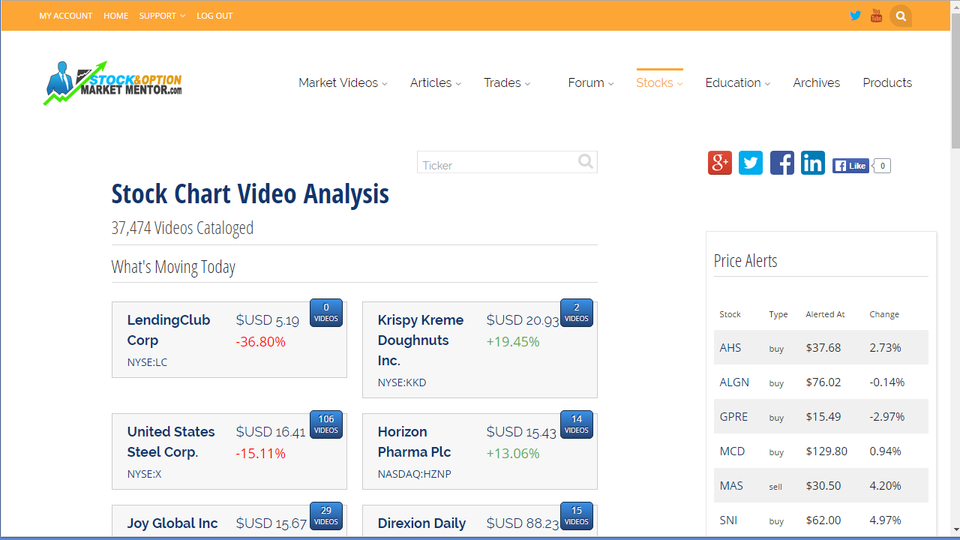Expand the Forum menu
The image size is (960, 540).
click(x=591, y=83)
